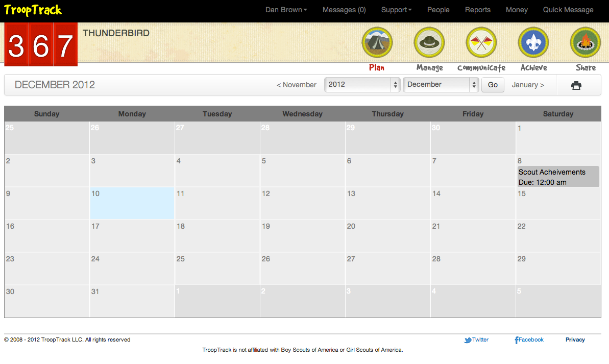Select December 31 on the calendar

(132, 301)
